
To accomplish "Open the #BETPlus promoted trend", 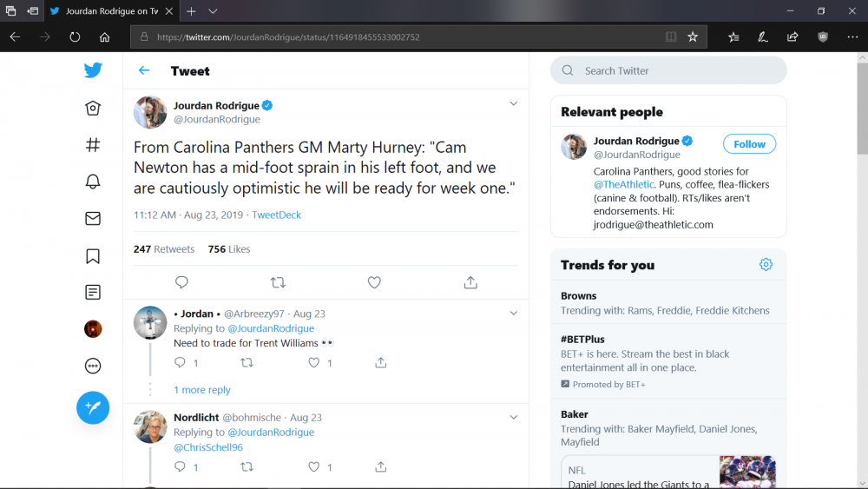I will (x=668, y=361).
